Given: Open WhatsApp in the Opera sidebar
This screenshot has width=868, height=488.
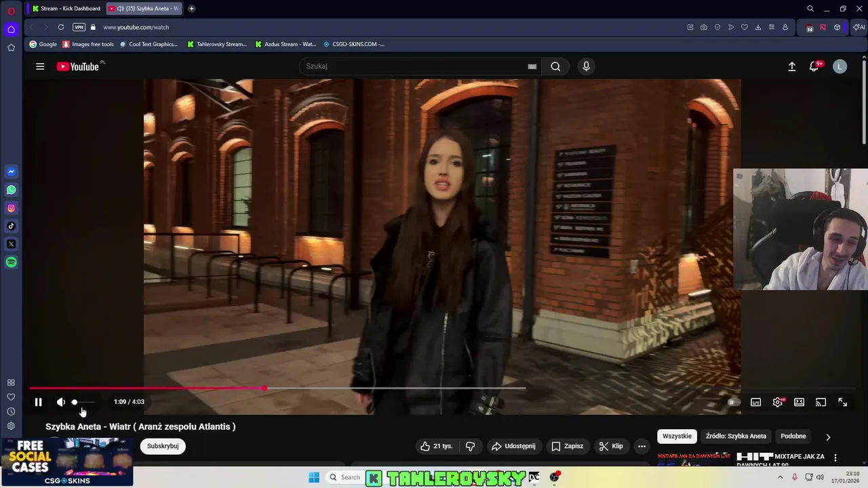Looking at the screenshot, I should point(11,190).
